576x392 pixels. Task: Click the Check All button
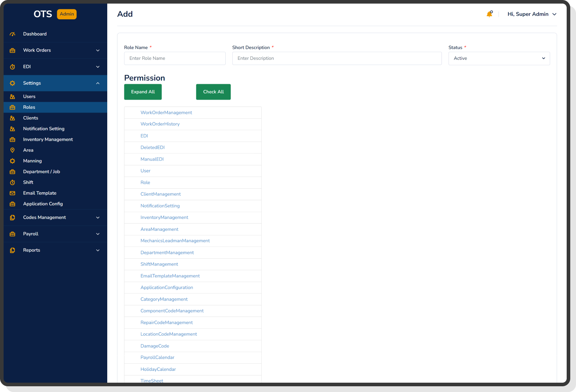point(213,92)
